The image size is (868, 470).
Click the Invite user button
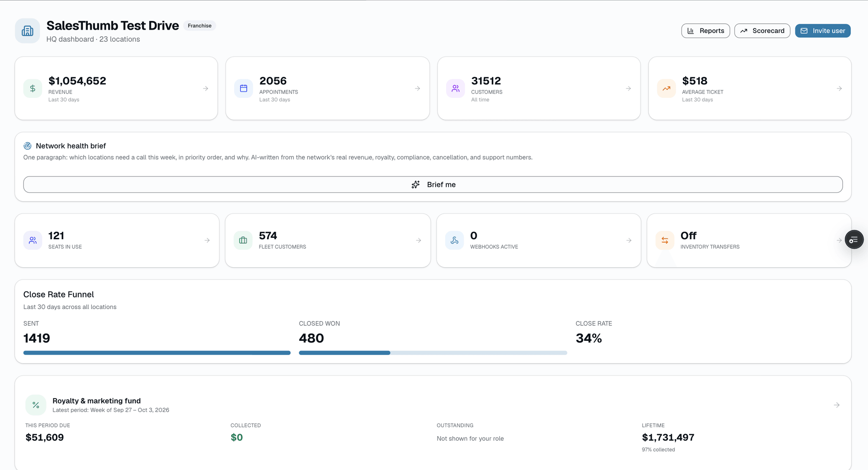point(822,31)
